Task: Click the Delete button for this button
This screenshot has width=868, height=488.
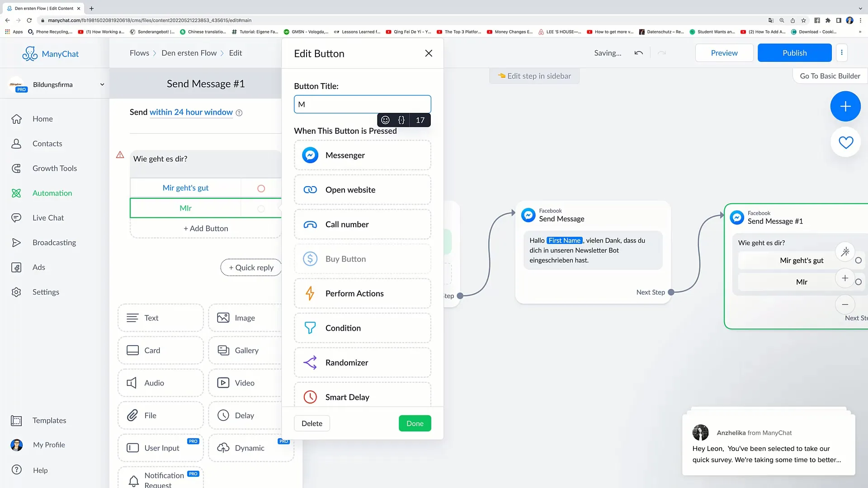Action: point(312,423)
